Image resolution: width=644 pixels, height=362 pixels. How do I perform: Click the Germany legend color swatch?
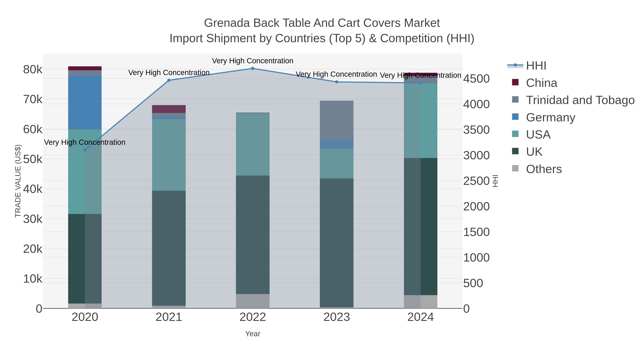(515, 117)
